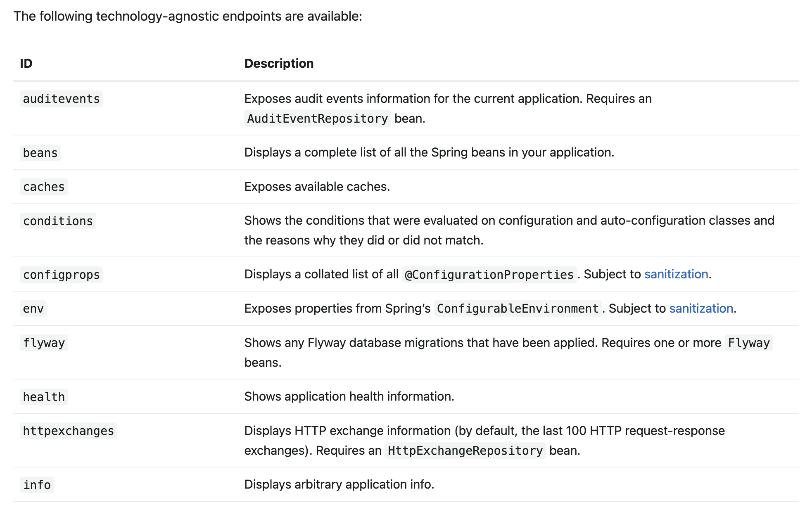Image resolution: width=812 pixels, height=508 pixels.
Task: Open the sanitization link in configprops row
Action: pos(676,274)
